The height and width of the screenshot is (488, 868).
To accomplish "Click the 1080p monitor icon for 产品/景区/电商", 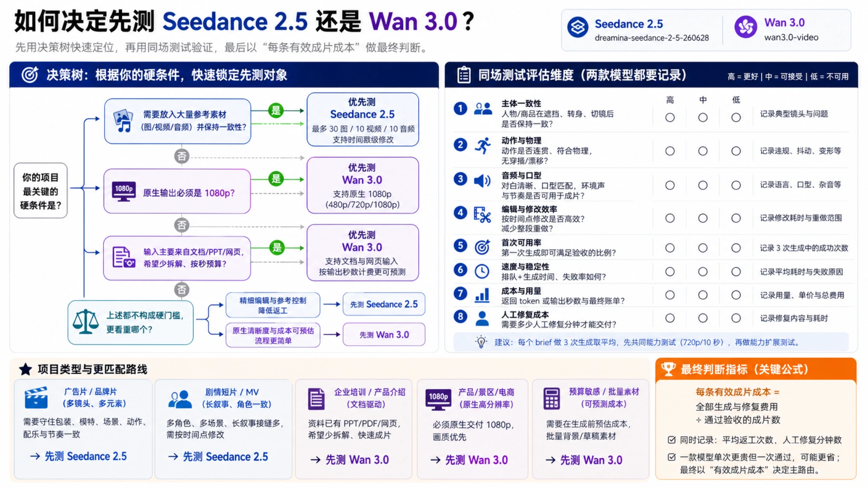I will pyautogui.click(x=438, y=399).
